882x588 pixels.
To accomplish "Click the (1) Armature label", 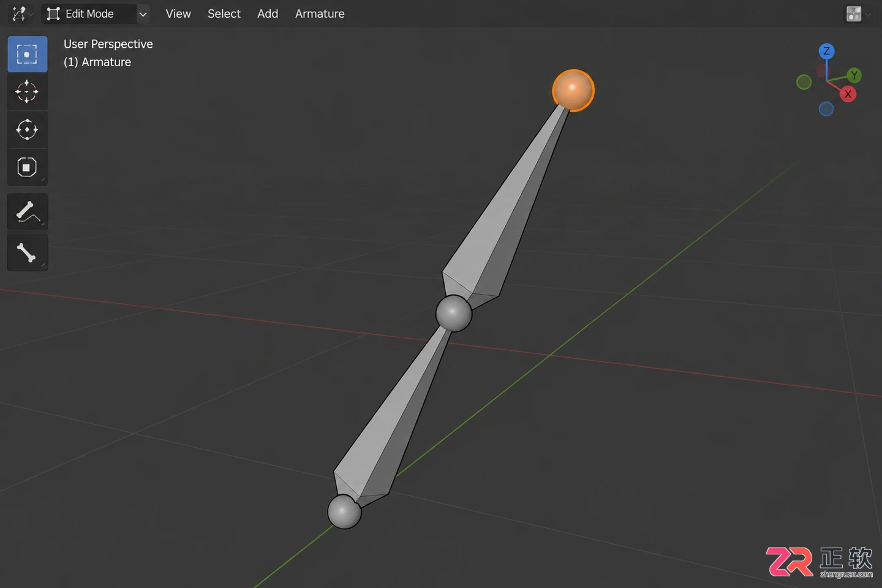I will tap(97, 62).
